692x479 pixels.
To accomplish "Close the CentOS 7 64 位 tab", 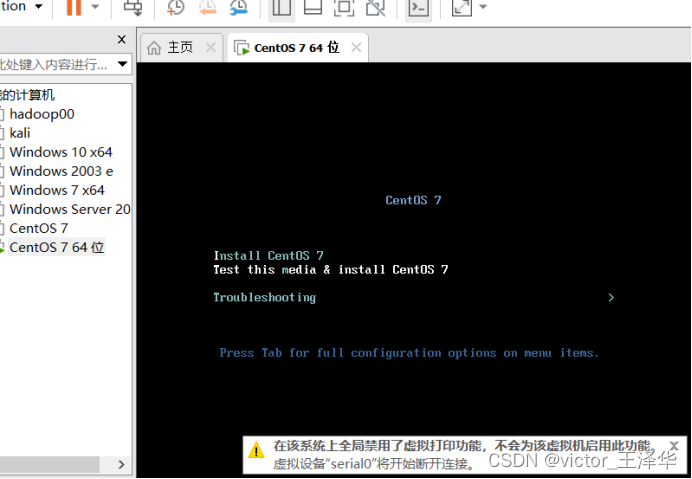I will click(x=356, y=47).
